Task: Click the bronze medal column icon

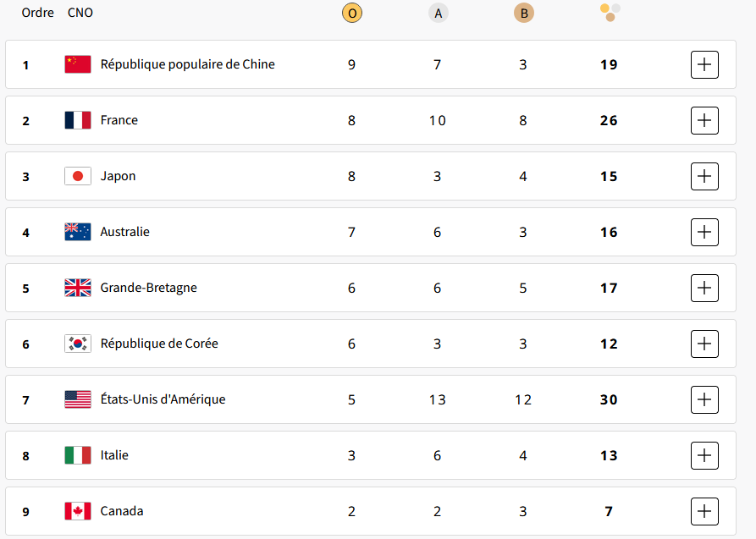Action: 523,13
